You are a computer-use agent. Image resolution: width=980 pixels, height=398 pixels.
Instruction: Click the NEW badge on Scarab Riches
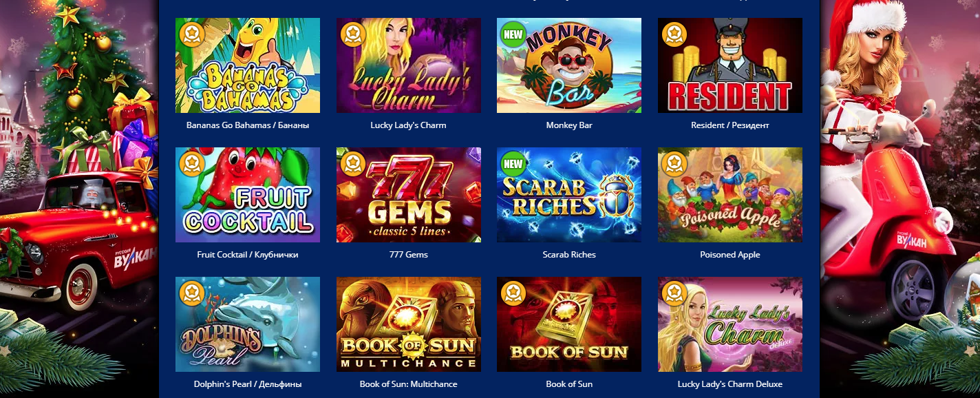click(513, 163)
